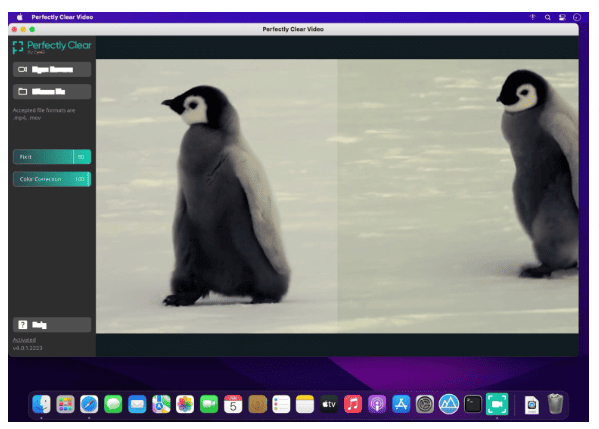The height and width of the screenshot is (429, 599).
Task: Adjust the teal slider showing value 80
Action: pyautogui.click(x=52, y=157)
